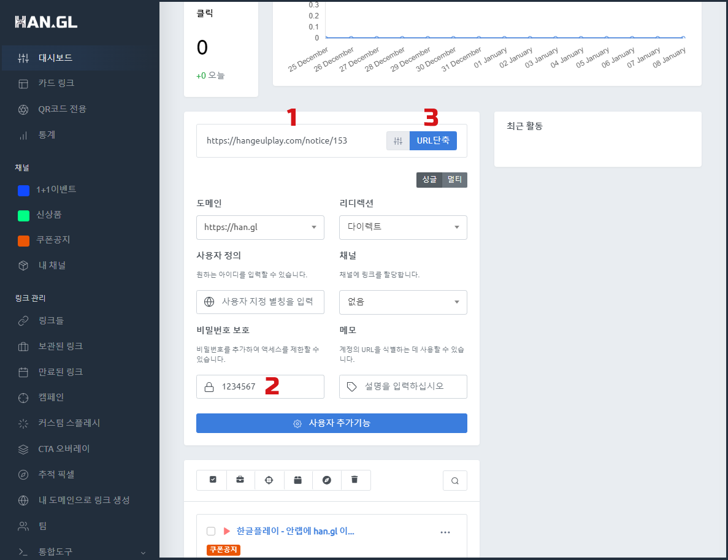Image resolution: width=728 pixels, height=560 pixels.
Task: Click the 링크들 chain icon
Action: (23, 321)
